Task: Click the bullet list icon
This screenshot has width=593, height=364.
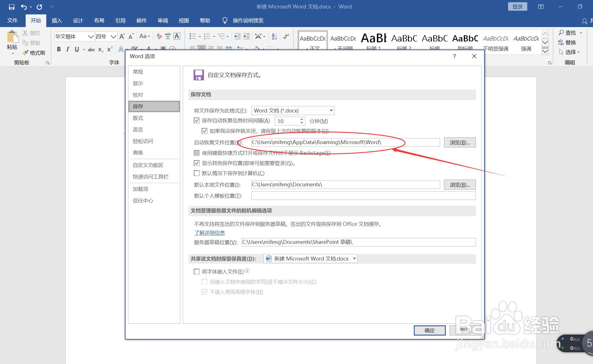Action: coord(193,36)
